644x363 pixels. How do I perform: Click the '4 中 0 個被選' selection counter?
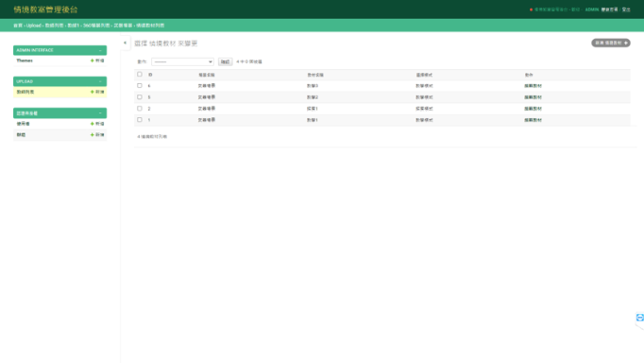249,61
